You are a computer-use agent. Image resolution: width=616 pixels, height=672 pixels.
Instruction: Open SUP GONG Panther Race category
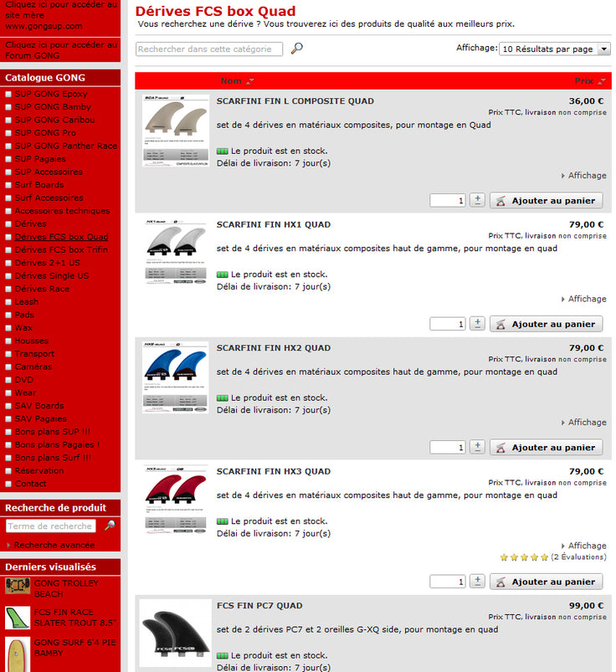pos(65,146)
